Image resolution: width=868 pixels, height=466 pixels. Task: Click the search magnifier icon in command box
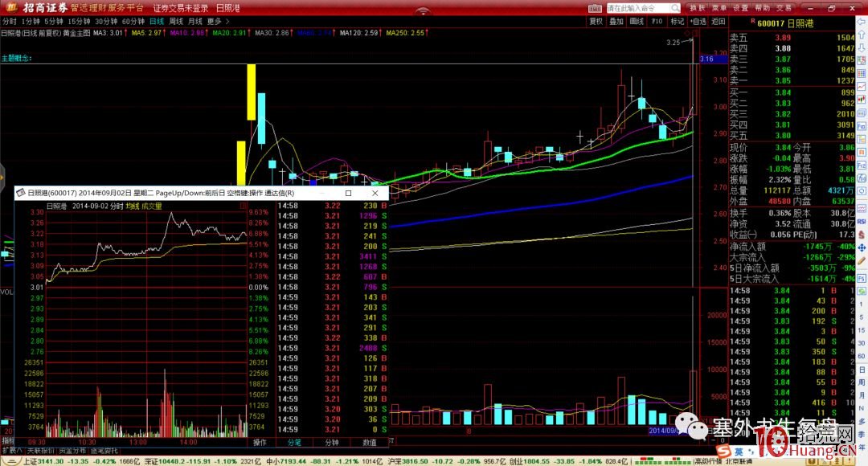pos(675,8)
